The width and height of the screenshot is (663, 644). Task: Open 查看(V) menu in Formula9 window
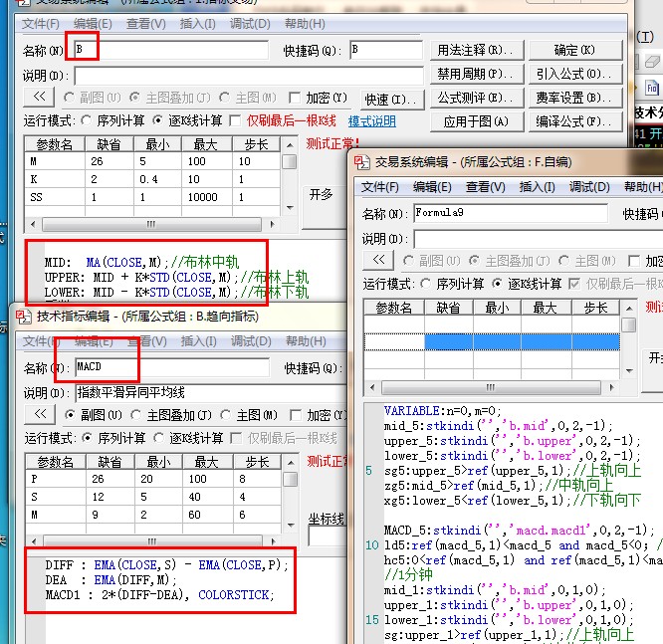pyautogui.click(x=486, y=187)
